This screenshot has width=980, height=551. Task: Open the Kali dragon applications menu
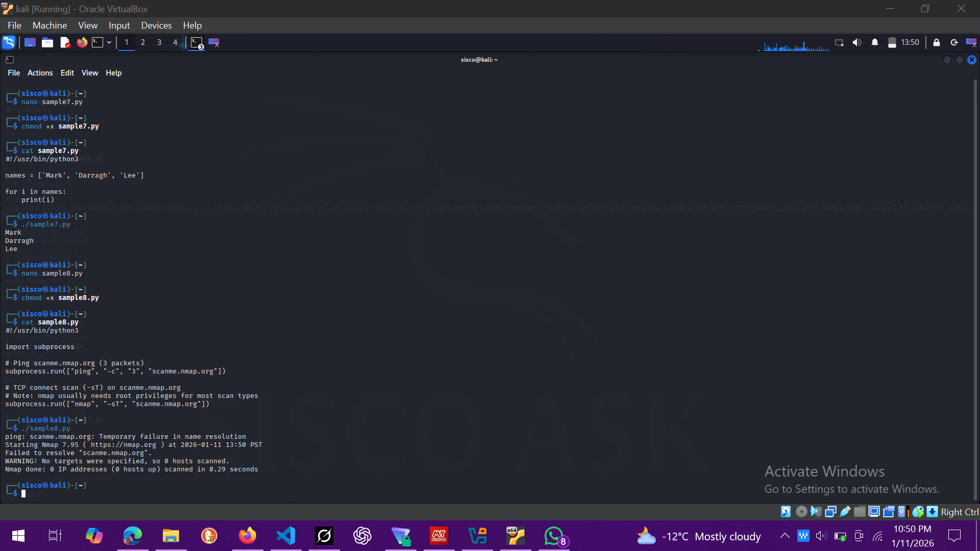[9, 42]
